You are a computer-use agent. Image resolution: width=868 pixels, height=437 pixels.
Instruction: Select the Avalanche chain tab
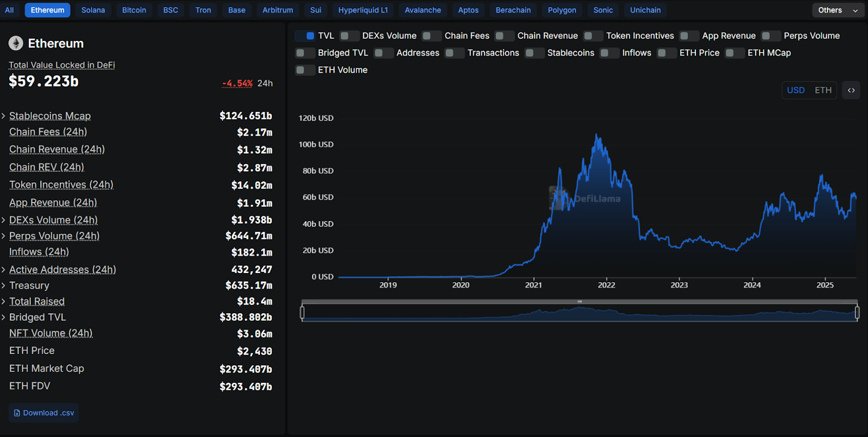(423, 10)
